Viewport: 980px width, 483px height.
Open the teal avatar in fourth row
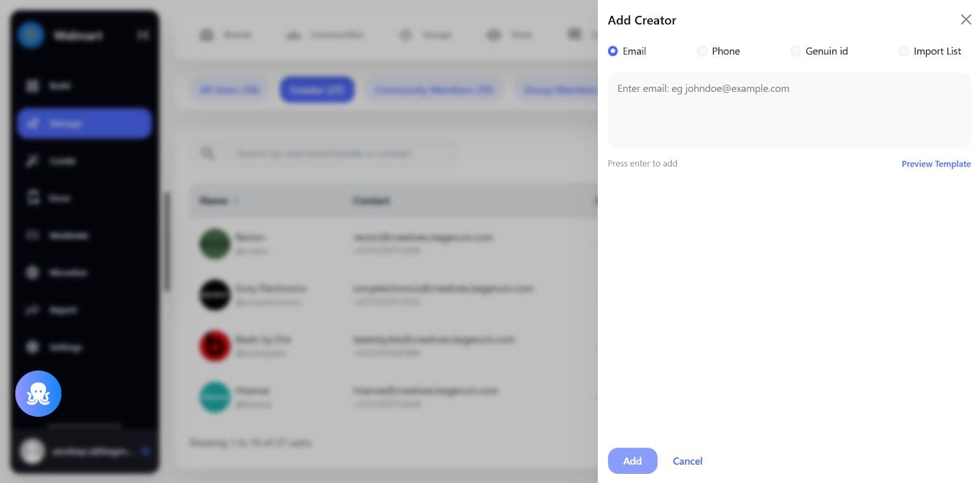tap(215, 397)
